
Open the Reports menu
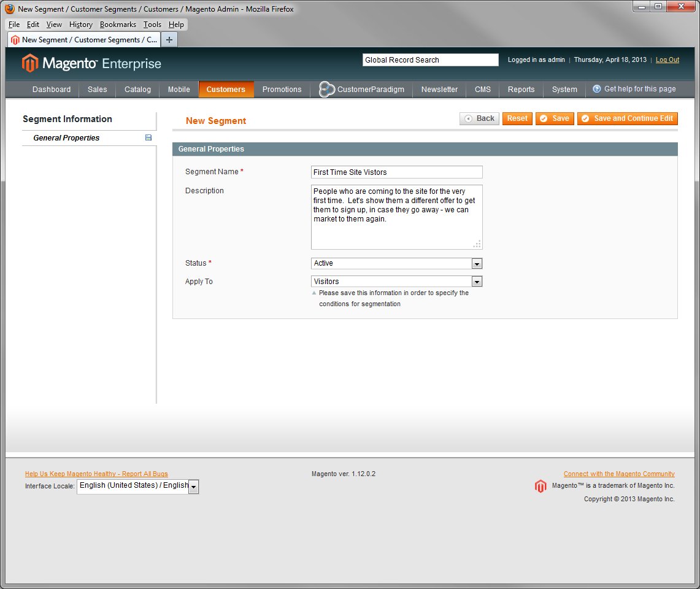521,90
